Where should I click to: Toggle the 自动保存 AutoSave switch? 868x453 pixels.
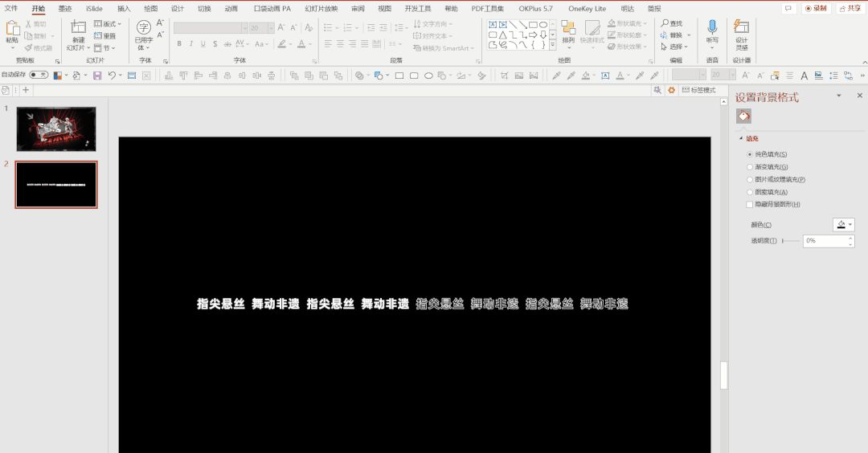pyautogui.click(x=39, y=75)
